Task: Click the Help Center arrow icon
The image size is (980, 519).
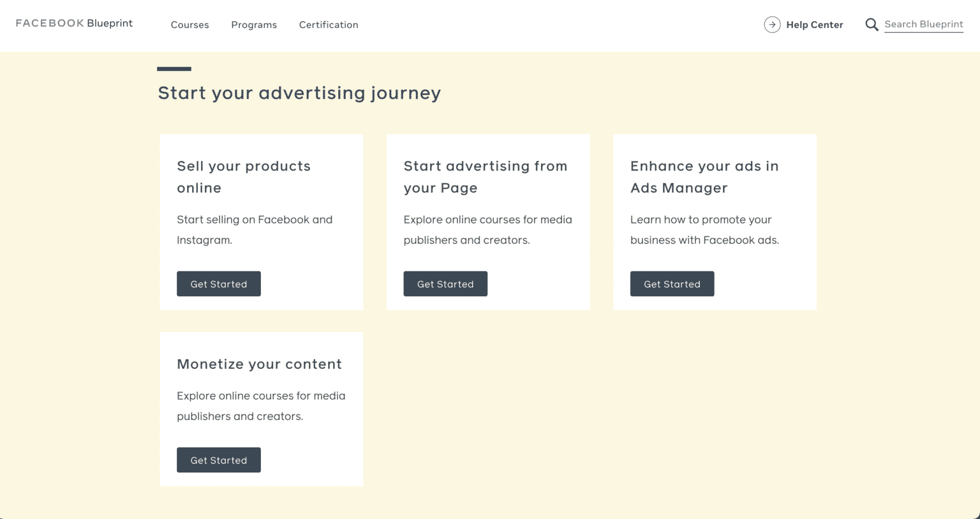Action: pos(772,24)
